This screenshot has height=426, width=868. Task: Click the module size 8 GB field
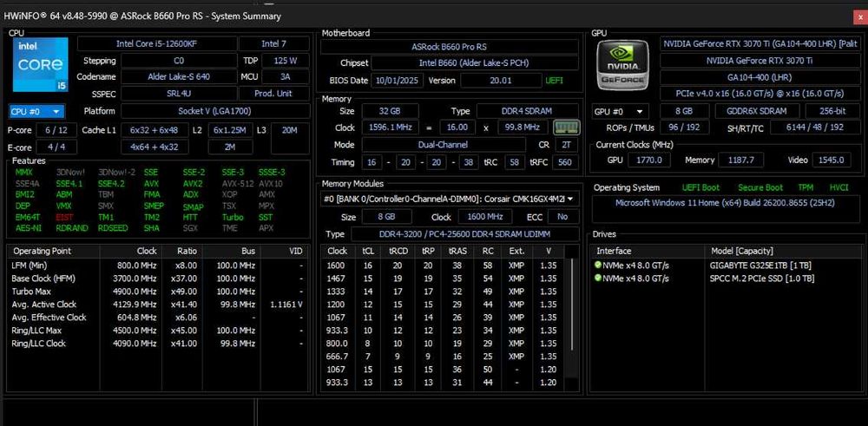386,217
